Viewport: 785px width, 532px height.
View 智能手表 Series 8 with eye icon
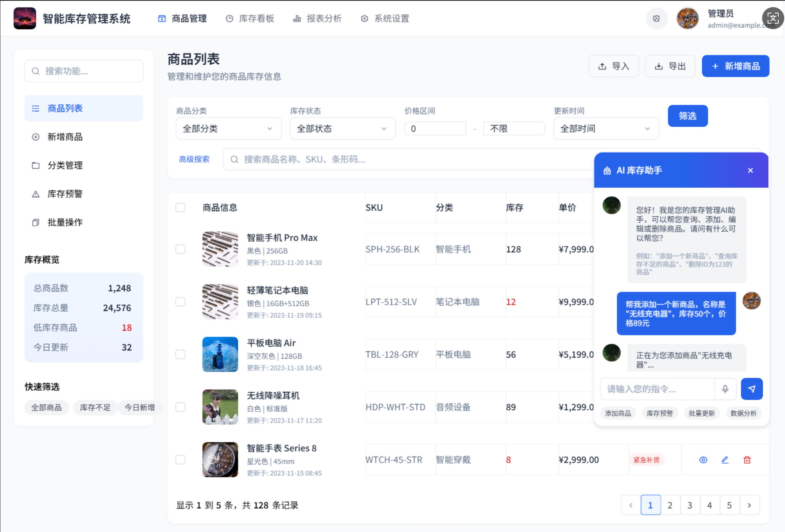pos(703,459)
